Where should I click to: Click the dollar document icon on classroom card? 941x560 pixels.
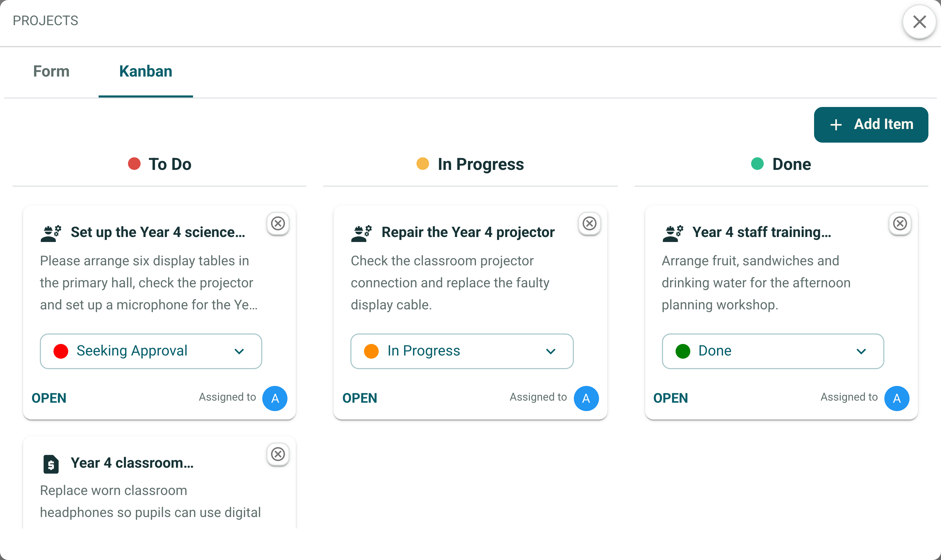pos(51,464)
